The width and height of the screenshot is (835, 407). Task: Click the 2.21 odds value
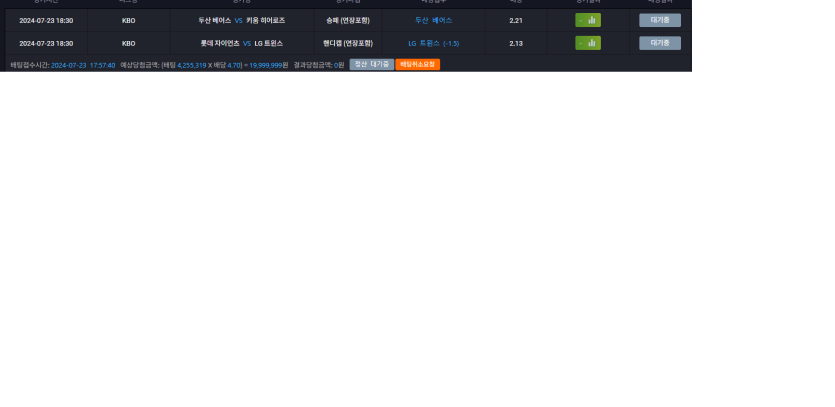pyautogui.click(x=516, y=20)
